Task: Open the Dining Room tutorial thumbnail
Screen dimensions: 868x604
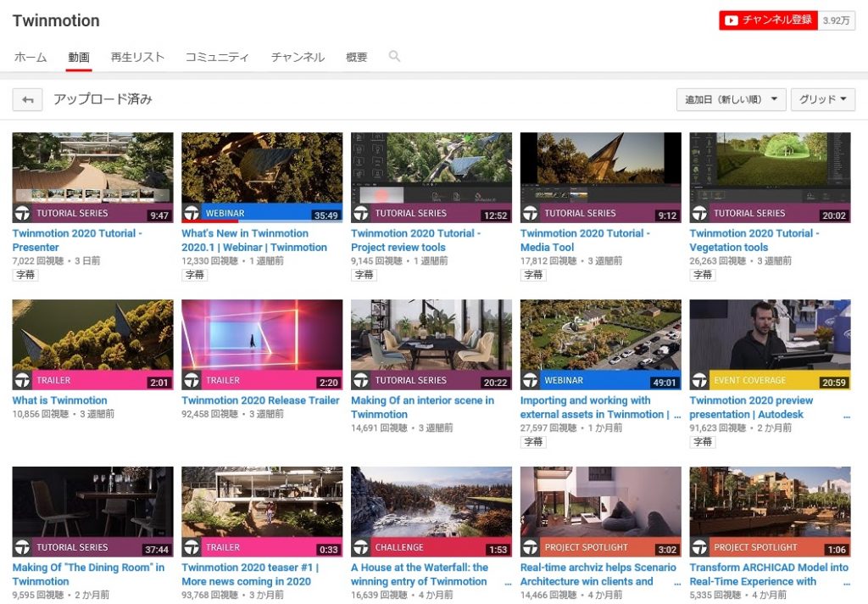Action: [x=93, y=512]
